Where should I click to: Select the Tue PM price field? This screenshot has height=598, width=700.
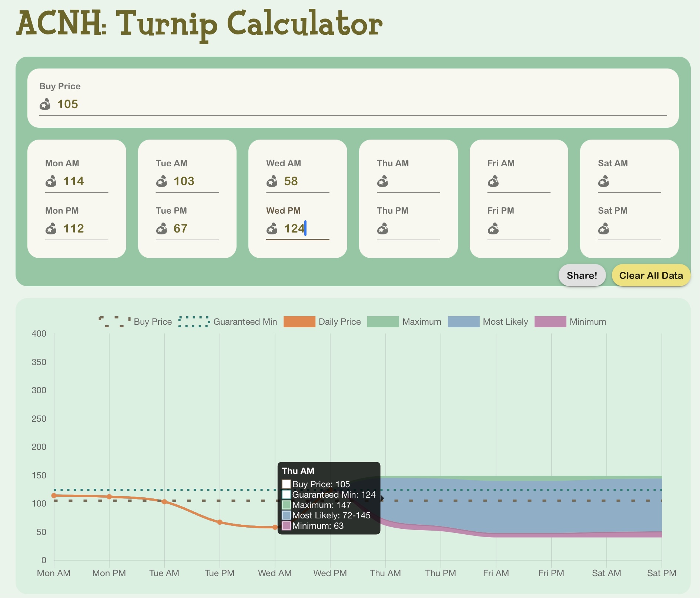coord(194,229)
